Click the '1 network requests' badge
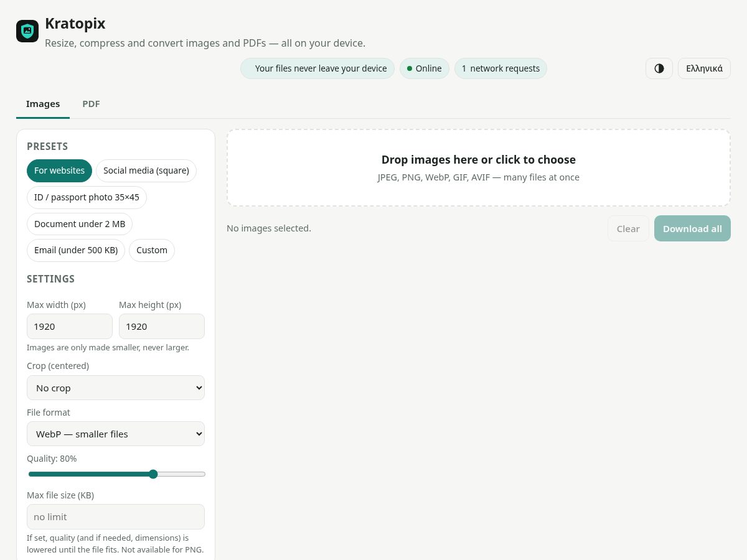Image resolution: width=747 pixels, height=560 pixels. (x=500, y=68)
